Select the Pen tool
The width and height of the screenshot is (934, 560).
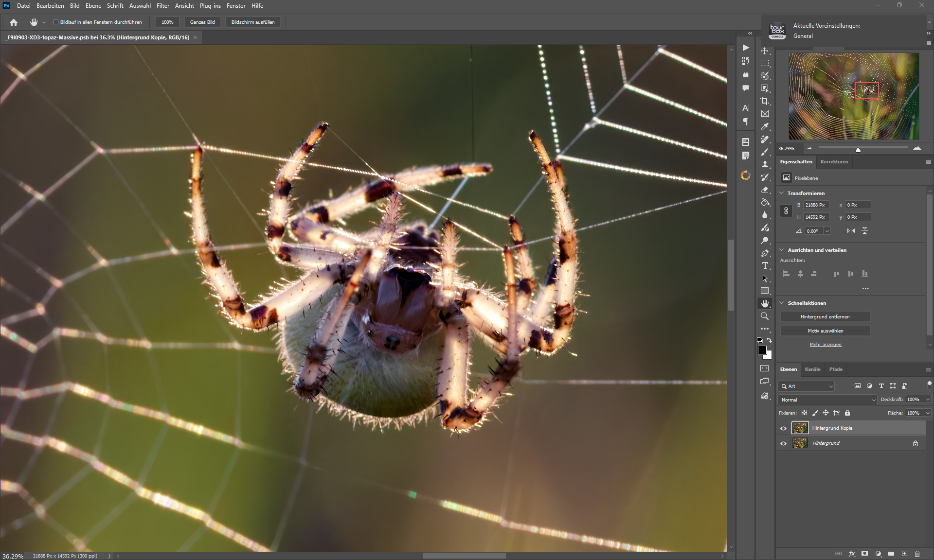tap(765, 253)
